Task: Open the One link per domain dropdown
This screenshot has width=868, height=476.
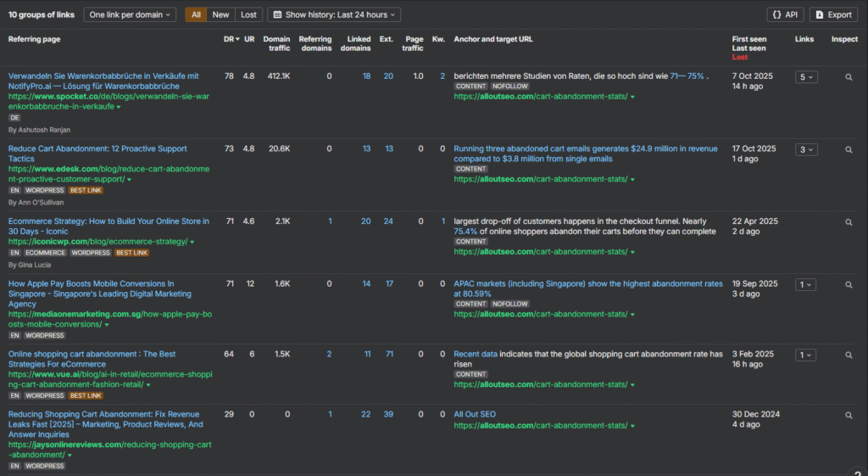Action: 130,14
